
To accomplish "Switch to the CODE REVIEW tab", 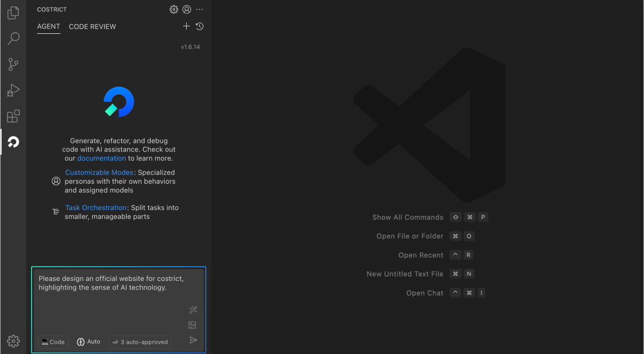I will pos(92,26).
